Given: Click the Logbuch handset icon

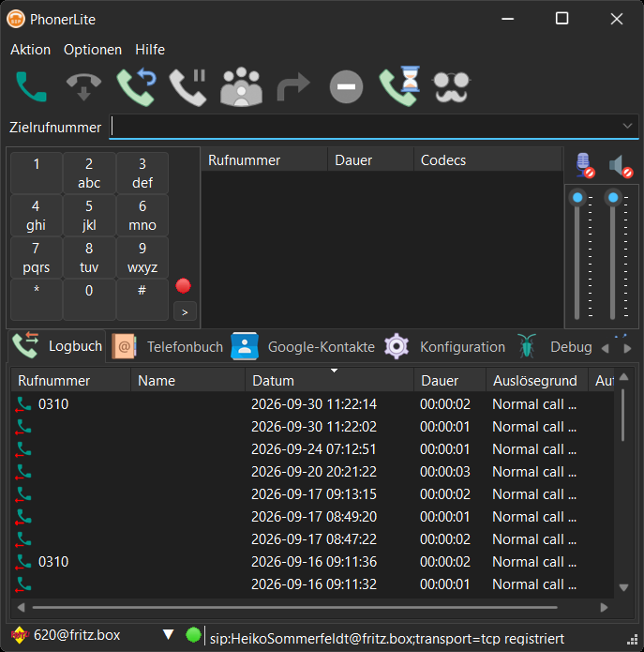Looking at the screenshot, I should [x=25, y=345].
